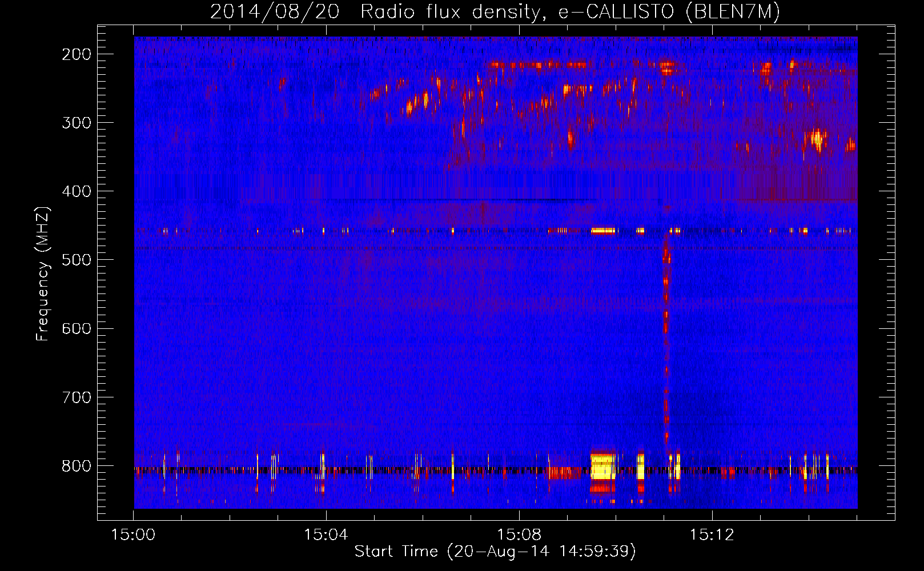This screenshot has width=924, height=571.
Task: Select the 700 frequency tick label
Action: tap(77, 397)
